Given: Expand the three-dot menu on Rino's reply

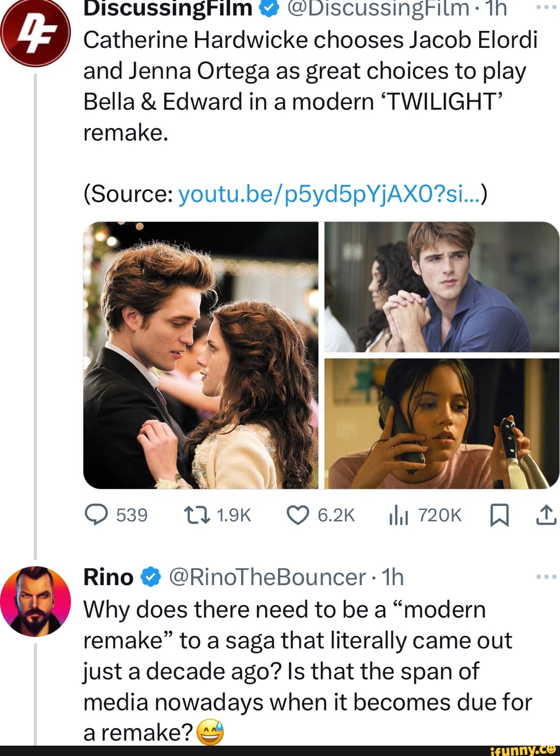Looking at the screenshot, I should [x=546, y=577].
